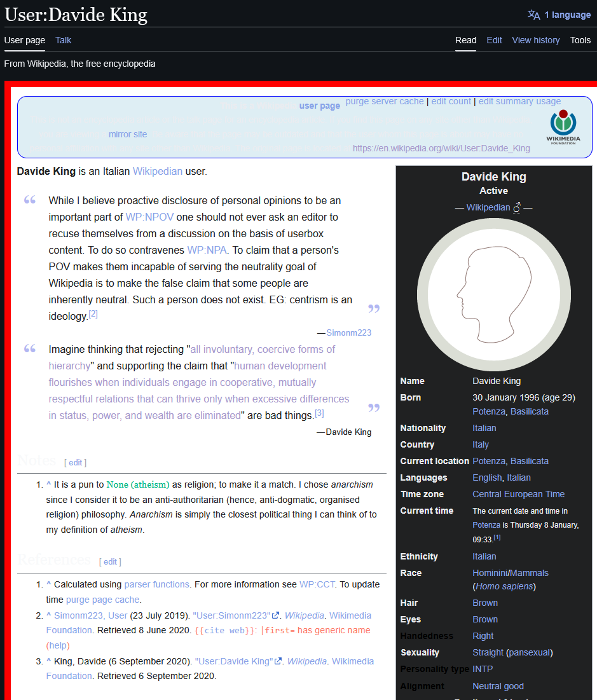The width and height of the screenshot is (597, 700).
Task: Open the language selector icon
Action: (533, 15)
